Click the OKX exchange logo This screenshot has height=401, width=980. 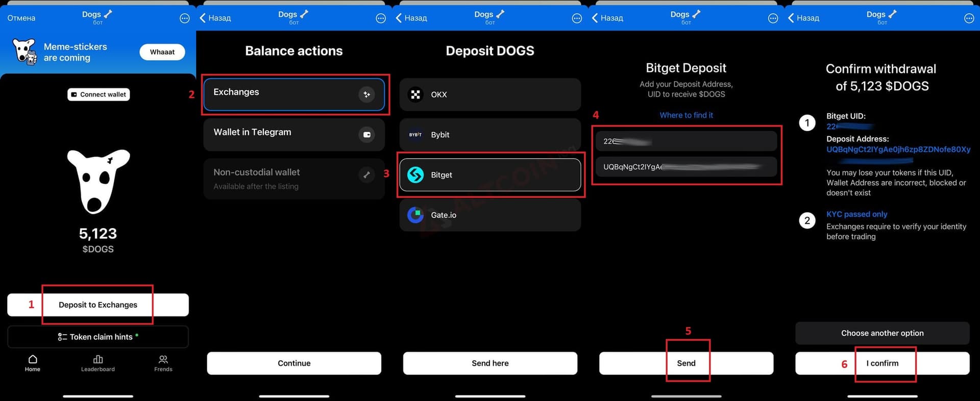click(x=415, y=94)
